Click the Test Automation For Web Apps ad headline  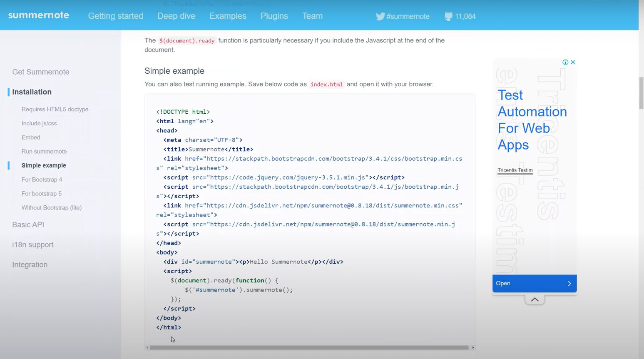point(532,120)
